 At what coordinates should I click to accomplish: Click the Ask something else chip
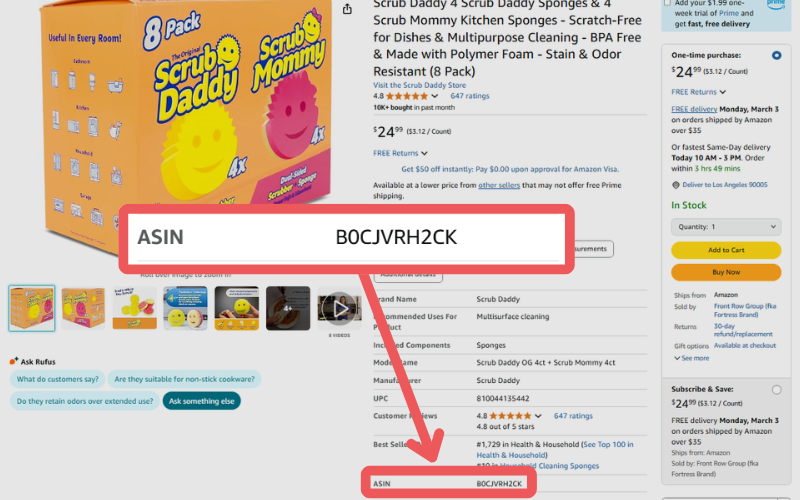pos(202,401)
